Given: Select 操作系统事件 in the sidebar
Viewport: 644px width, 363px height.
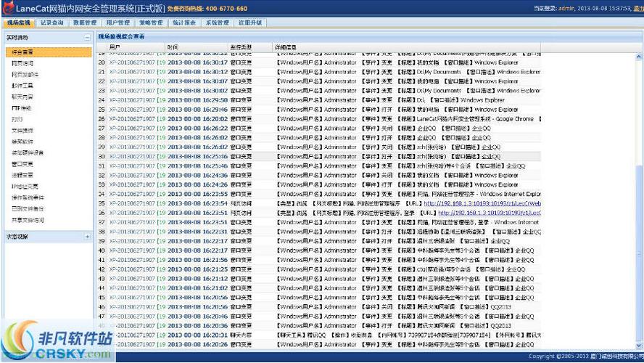Looking at the screenshot, I should (28, 197).
